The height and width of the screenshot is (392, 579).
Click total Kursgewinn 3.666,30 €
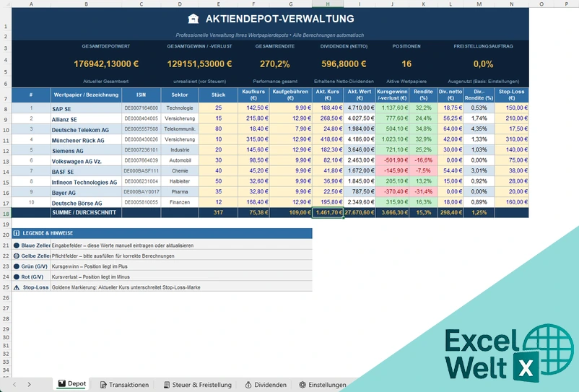tap(392, 213)
